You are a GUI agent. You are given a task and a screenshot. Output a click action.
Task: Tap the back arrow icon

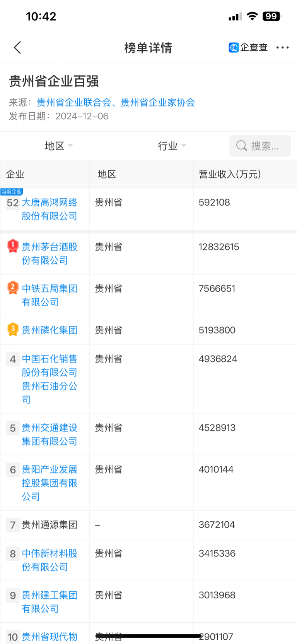pyautogui.click(x=17, y=48)
